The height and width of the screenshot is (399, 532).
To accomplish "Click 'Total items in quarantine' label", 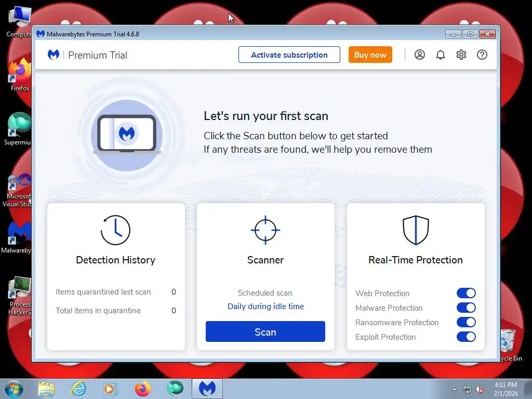I will [98, 311].
